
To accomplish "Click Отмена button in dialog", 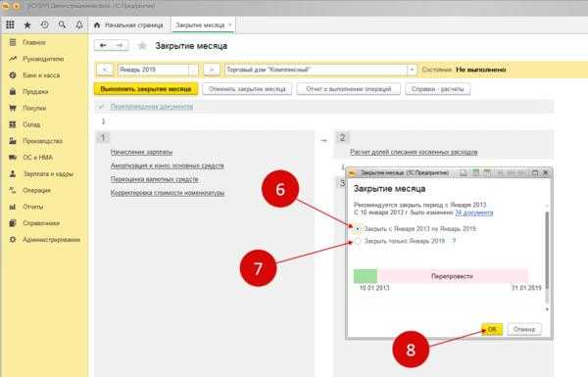I will pos(524,329).
